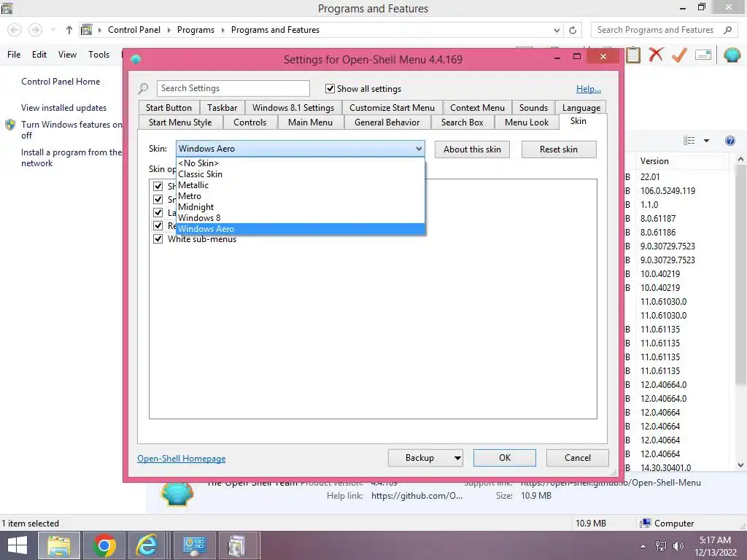Choose Metallic from the skin list
Image resolution: width=747 pixels, height=560 pixels.
pos(300,185)
